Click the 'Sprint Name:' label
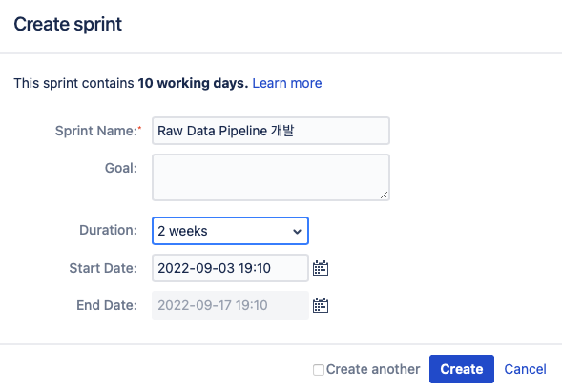This screenshot has width=562, height=392. point(96,131)
